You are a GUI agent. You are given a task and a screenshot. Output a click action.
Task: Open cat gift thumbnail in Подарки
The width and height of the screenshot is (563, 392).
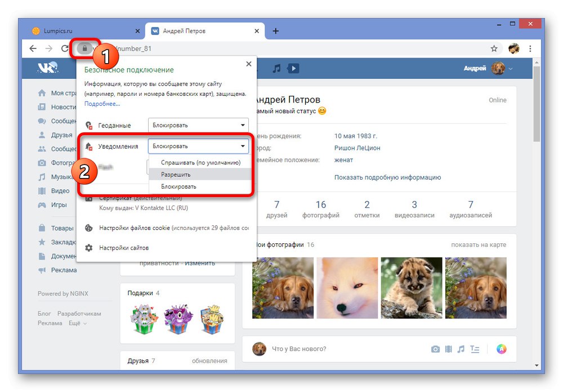144,319
